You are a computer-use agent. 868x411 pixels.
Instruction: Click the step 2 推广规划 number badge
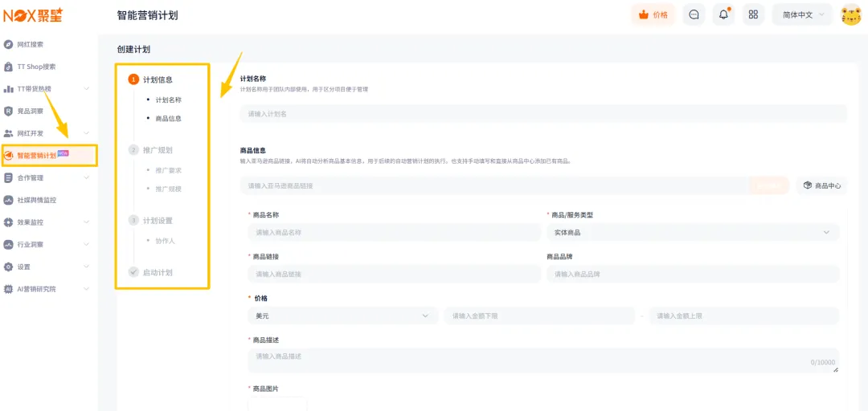click(133, 150)
